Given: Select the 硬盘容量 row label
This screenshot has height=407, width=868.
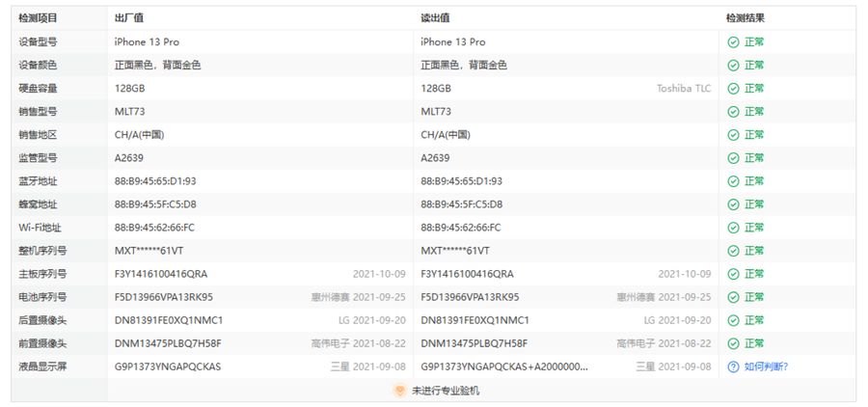Looking at the screenshot, I should coord(38,89).
